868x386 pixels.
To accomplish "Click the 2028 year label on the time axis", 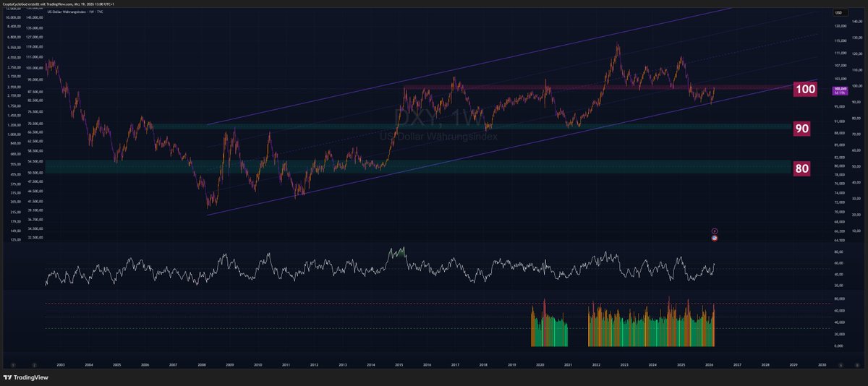I will click(x=765, y=365).
